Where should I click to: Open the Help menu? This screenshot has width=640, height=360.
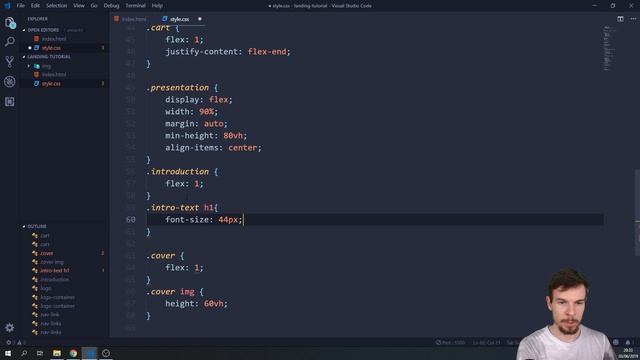tap(157, 6)
